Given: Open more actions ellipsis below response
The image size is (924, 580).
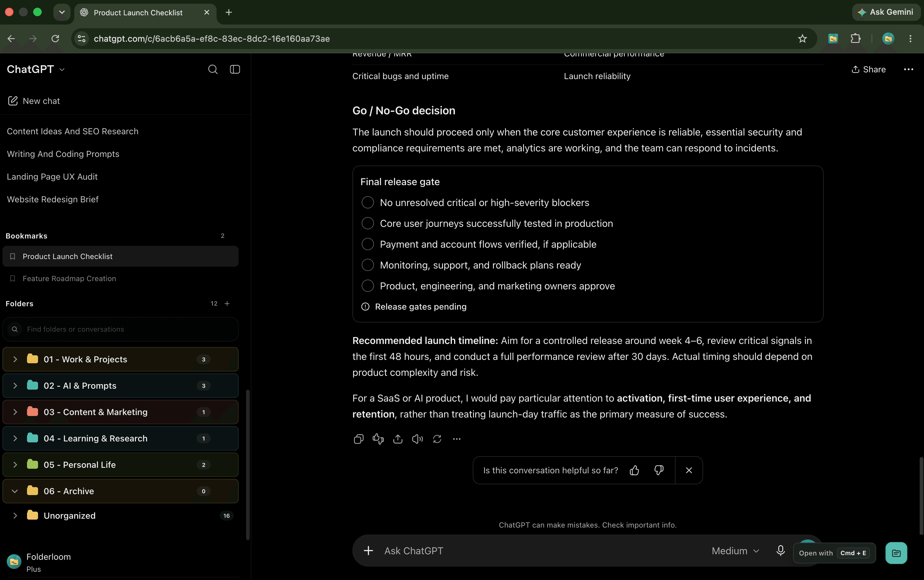Looking at the screenshot, I should click(x=456, y=439).
